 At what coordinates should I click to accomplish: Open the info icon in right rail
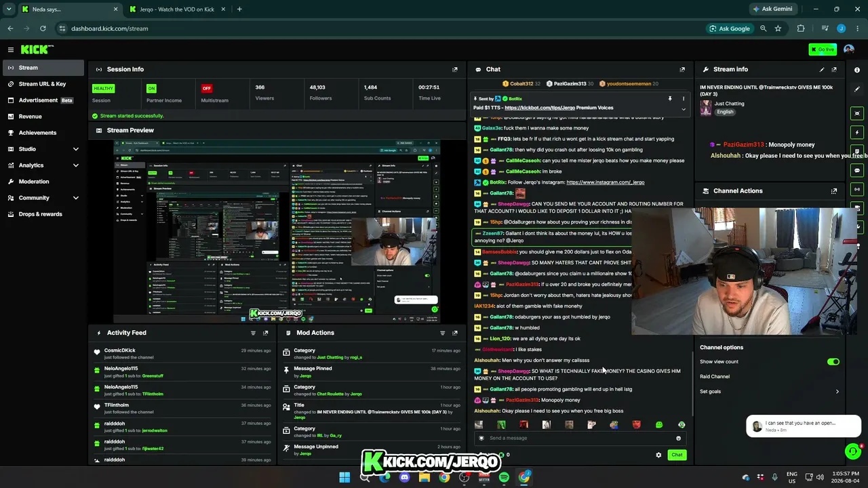click(857, 70)
